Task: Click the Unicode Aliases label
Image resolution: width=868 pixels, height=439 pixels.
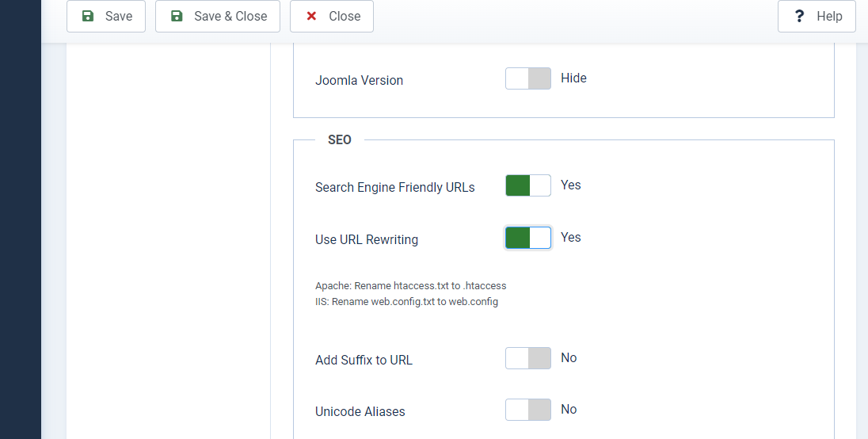Action: tap(360, 412)
